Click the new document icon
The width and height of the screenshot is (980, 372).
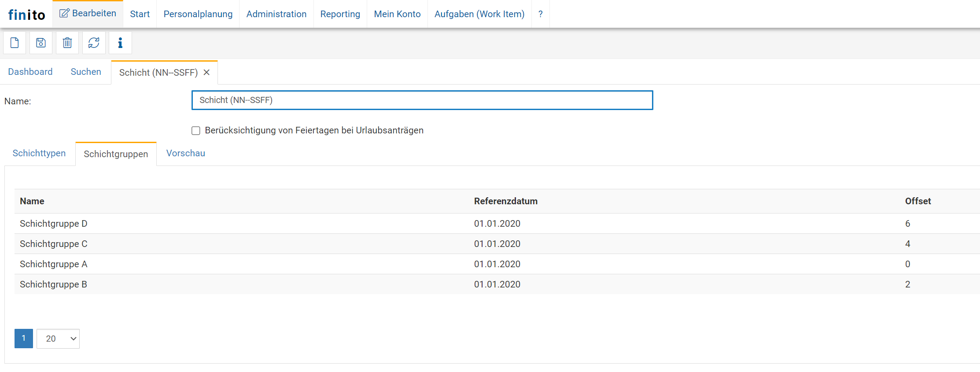[15, 43]
